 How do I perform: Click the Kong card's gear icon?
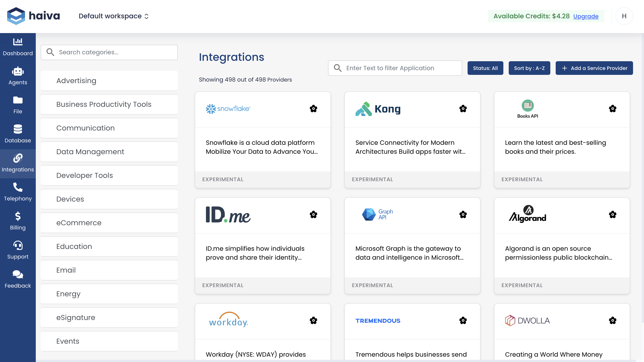(463, 109)
